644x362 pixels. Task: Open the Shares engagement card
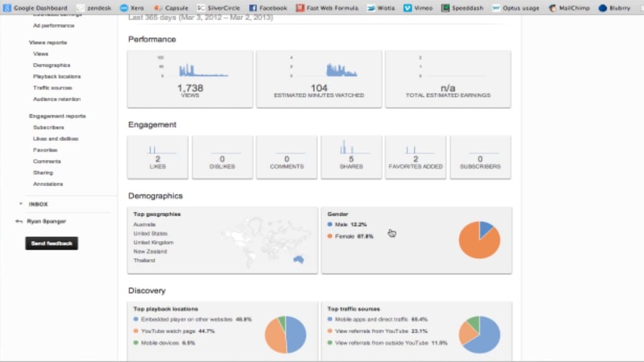[351, 158]
